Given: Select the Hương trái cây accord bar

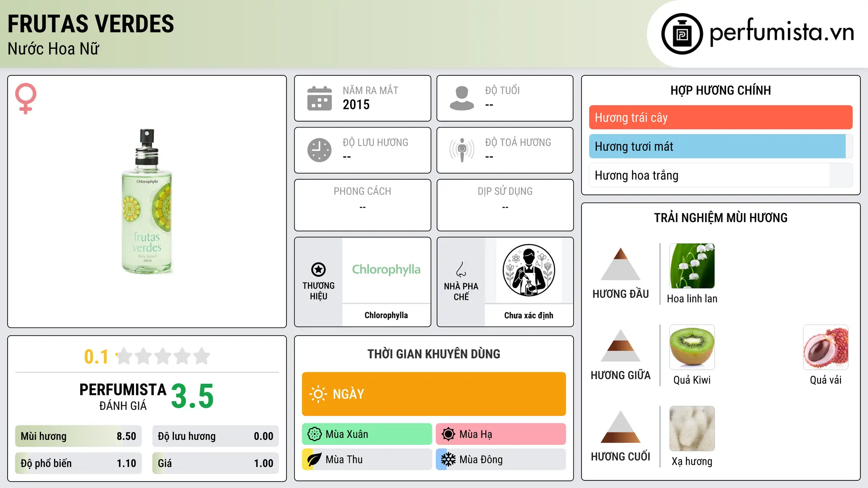Looking at the screenshot, I should tap(721, 117).
